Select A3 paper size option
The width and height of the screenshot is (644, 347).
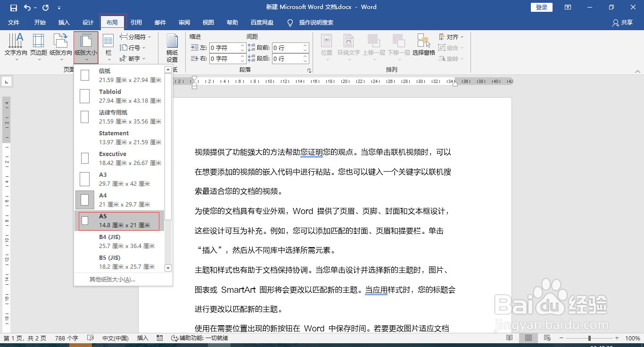(x=120, y=179)
